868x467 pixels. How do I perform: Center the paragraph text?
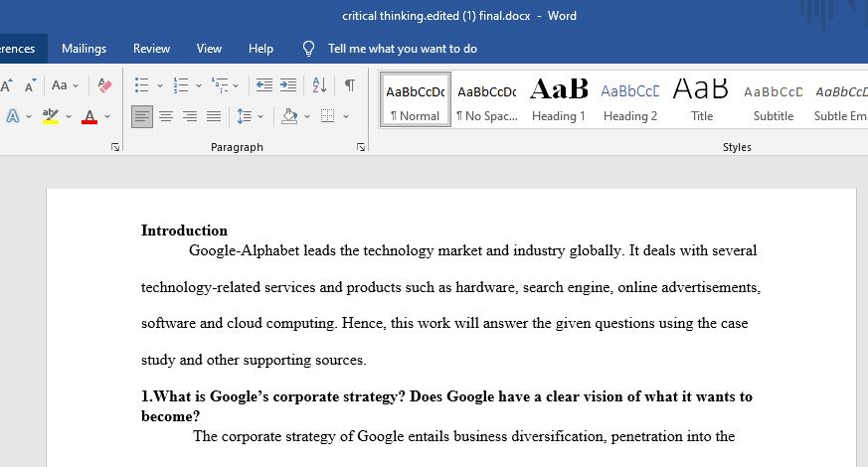(166, 116)
